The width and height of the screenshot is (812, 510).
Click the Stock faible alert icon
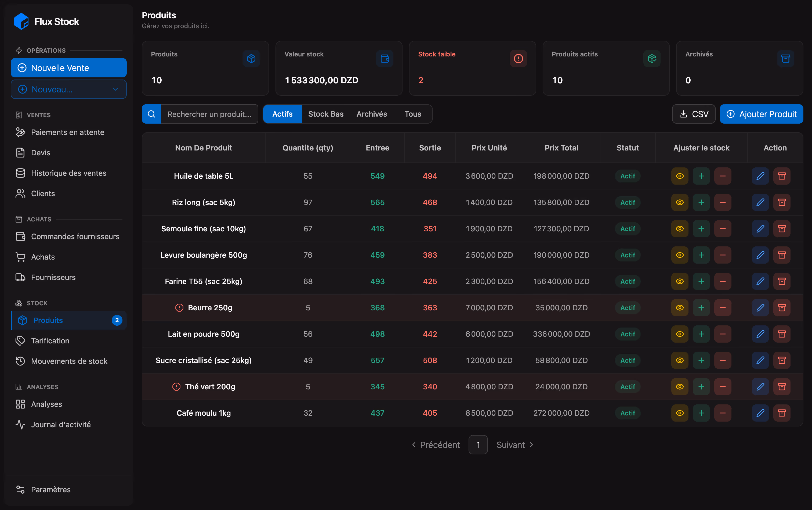519,59
